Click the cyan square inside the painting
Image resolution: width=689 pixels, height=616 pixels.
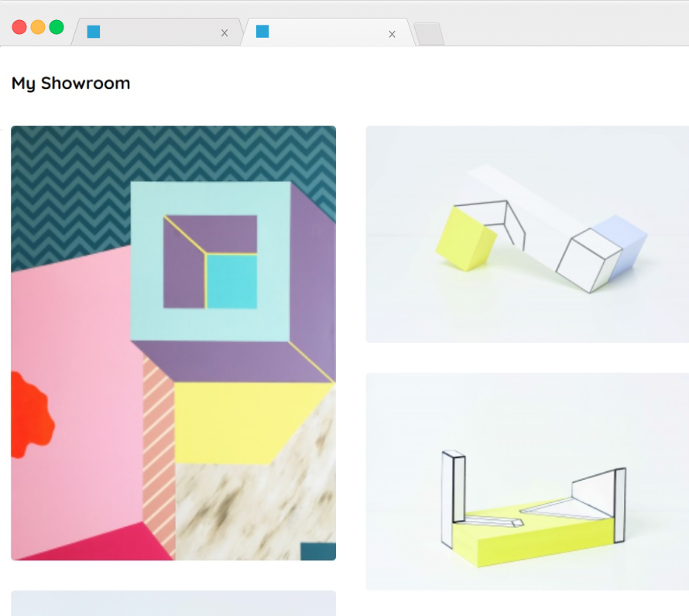point(231,281)
